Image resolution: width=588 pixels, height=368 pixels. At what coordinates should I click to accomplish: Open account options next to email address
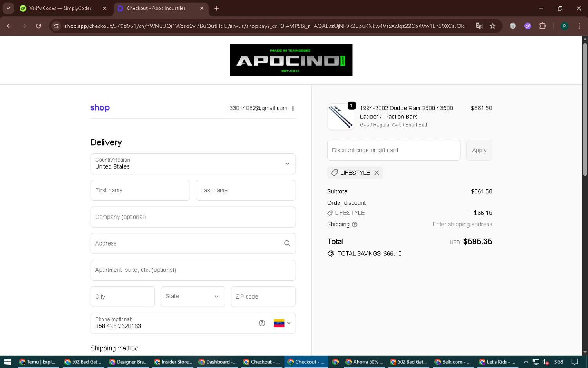click(293, 108)
